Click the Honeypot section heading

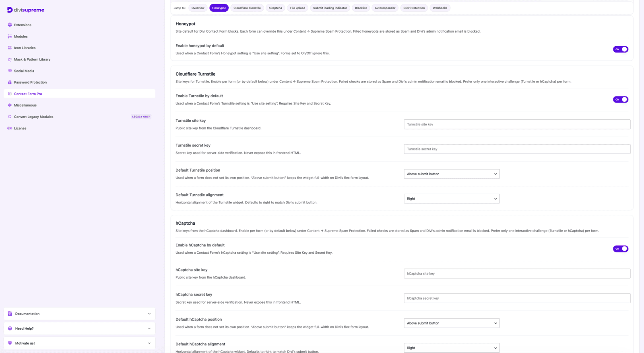186,24
